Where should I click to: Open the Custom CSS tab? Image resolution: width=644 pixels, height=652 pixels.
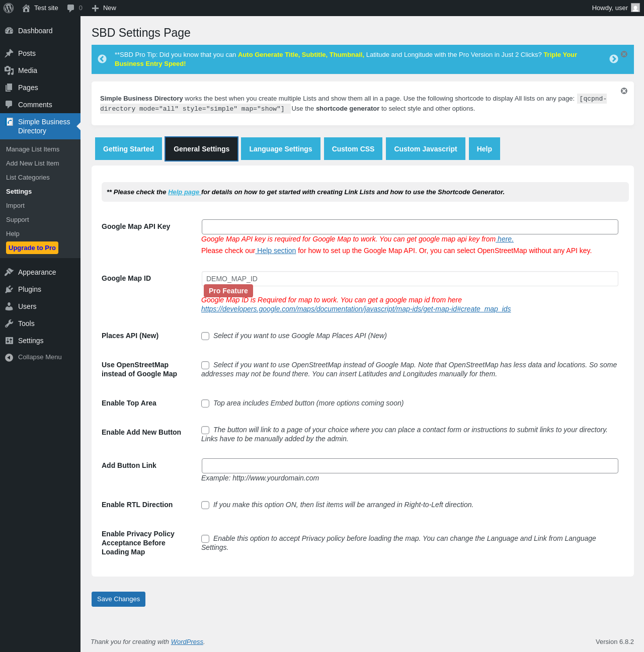point(353,149)
